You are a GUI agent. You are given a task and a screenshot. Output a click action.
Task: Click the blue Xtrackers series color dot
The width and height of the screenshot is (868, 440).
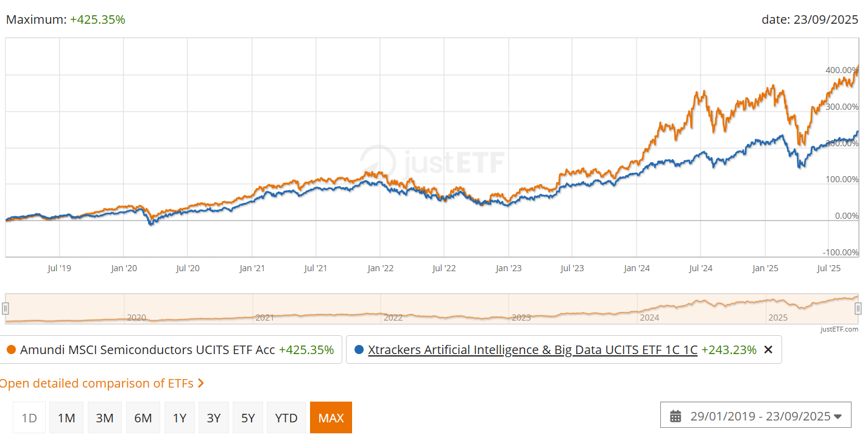pyautogui.click(x=359, y=350)
